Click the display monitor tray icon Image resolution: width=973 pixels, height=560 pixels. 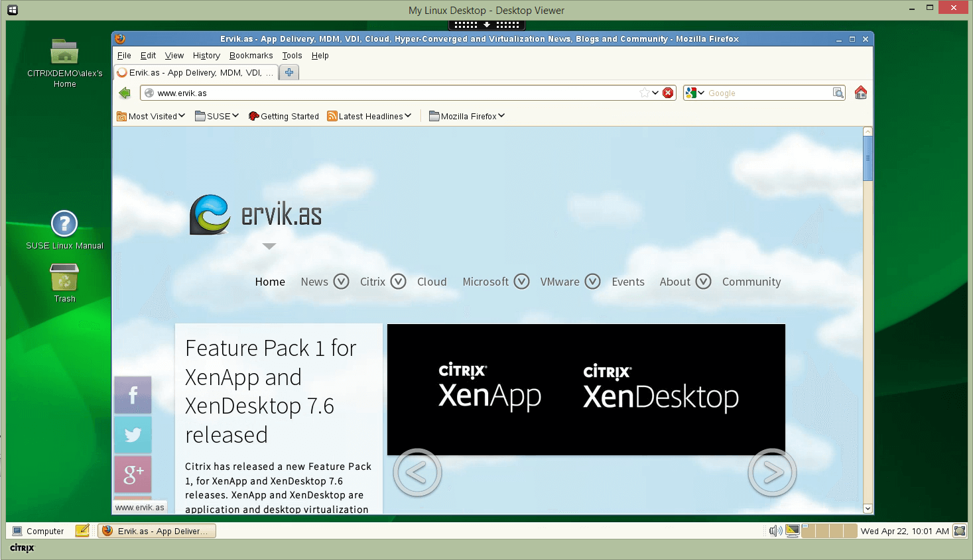pyautogui.click(x=793, y=531)
